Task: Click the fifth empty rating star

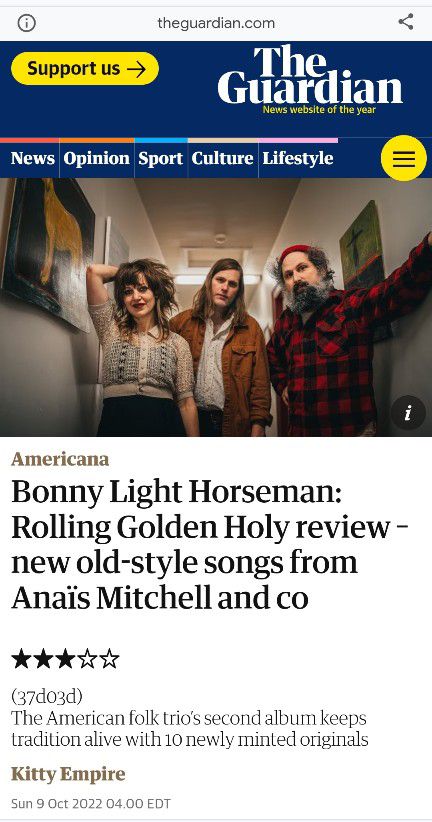Action: (x=109, y=658)
